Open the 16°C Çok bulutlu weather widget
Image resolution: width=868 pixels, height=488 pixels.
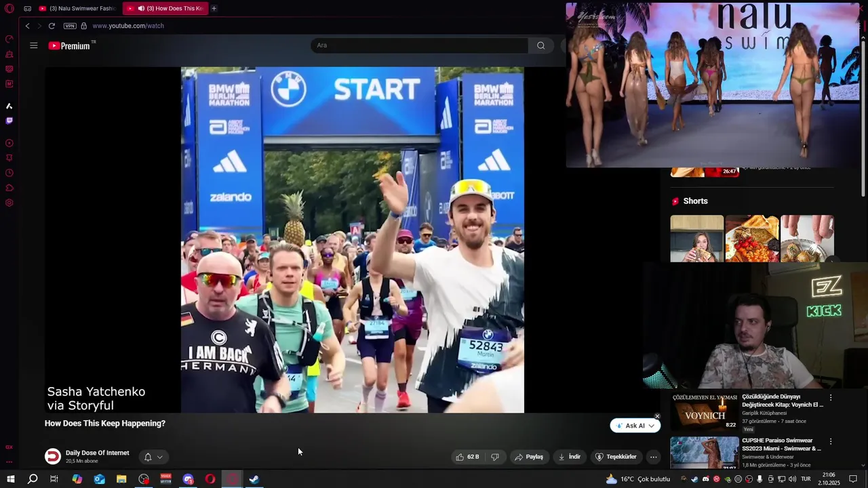(637, 479)
